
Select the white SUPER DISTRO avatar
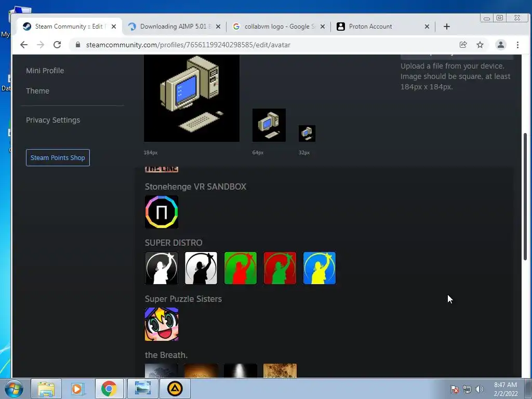point(201,268)
